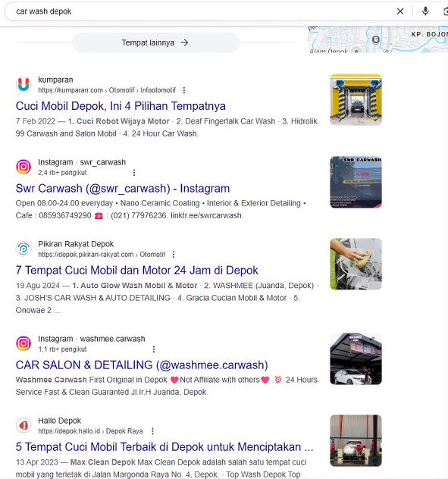Open '5 Tempat Cuci Mobil Terbaik di Depok'
The height and width of the screenshot is (479, 448).
click(x=164, y=447)
